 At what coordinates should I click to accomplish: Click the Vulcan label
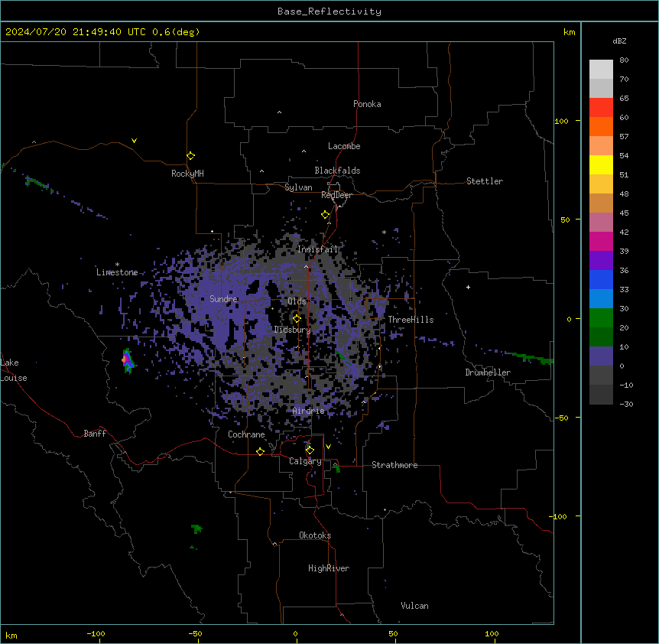point(414,606)
